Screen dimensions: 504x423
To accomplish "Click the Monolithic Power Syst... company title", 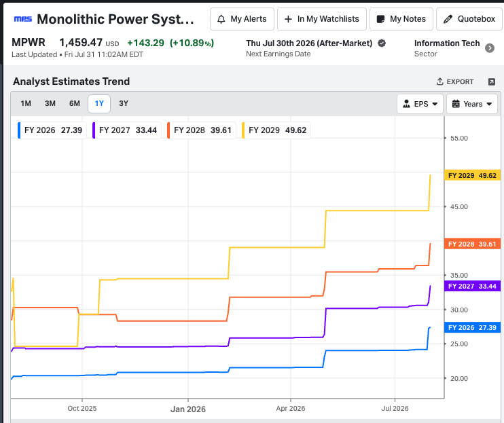I will 115,19.
